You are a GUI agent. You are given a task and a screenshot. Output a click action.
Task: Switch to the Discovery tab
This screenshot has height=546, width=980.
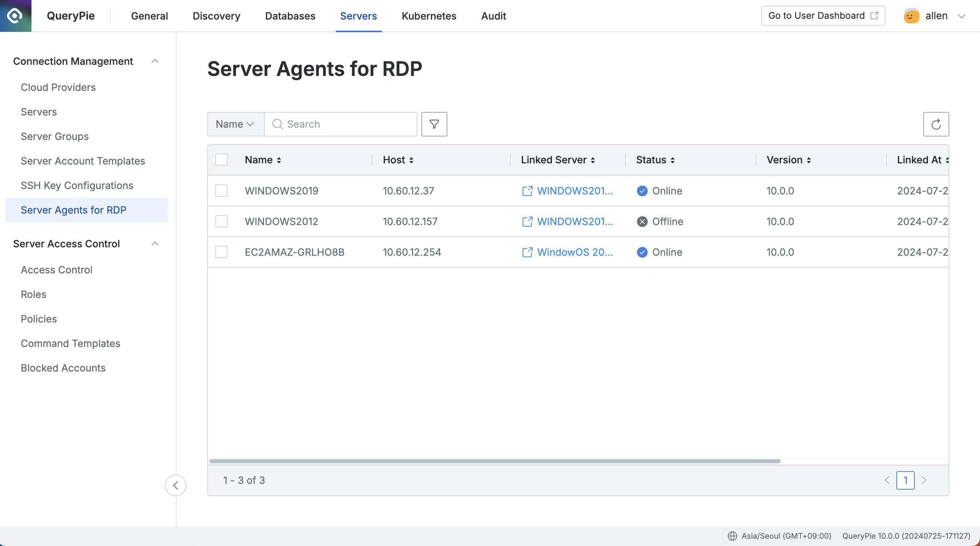[216, 16]
